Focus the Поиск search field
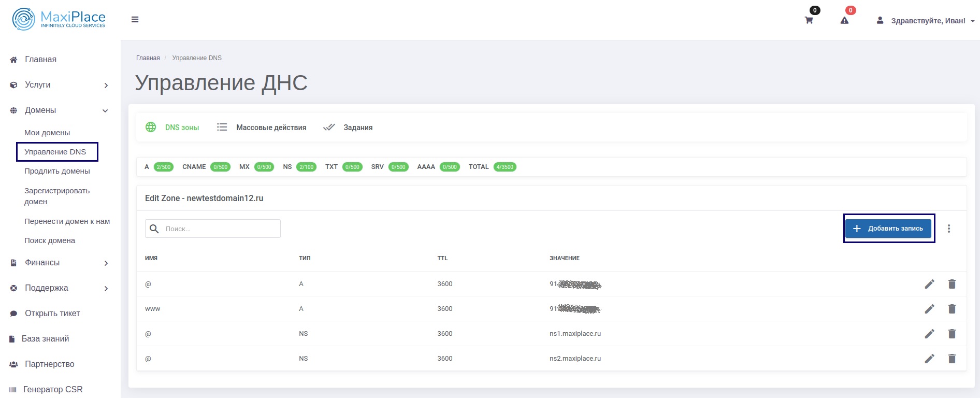This screenshot has width=980, height=398. 213,229
